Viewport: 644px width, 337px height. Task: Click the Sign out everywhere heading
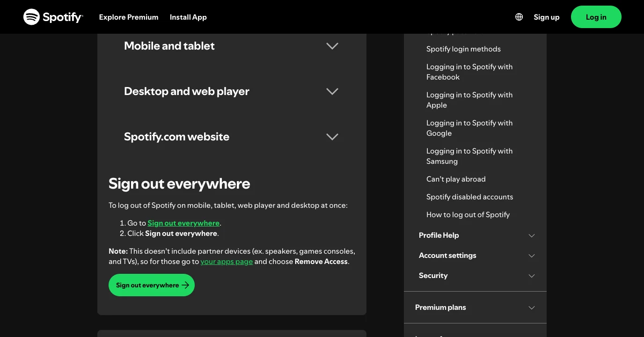pos(179,184)
